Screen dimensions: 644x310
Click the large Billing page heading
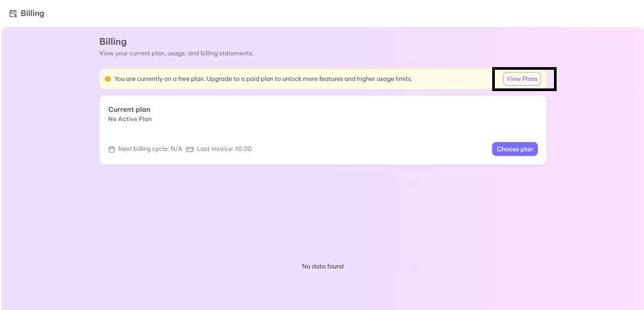(x=113, y=42)
